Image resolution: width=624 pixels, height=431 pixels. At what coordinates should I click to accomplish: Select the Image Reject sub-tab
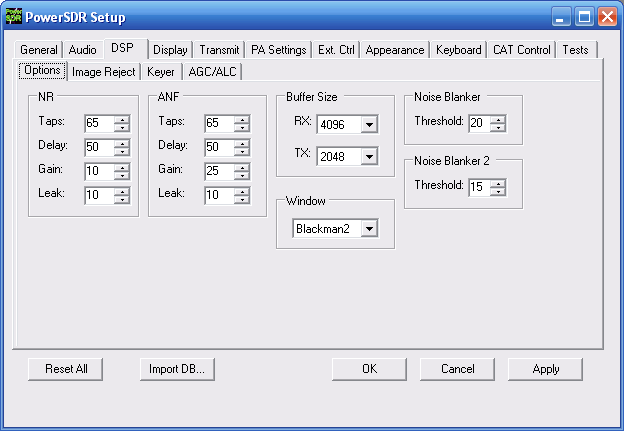coord(104,72)
